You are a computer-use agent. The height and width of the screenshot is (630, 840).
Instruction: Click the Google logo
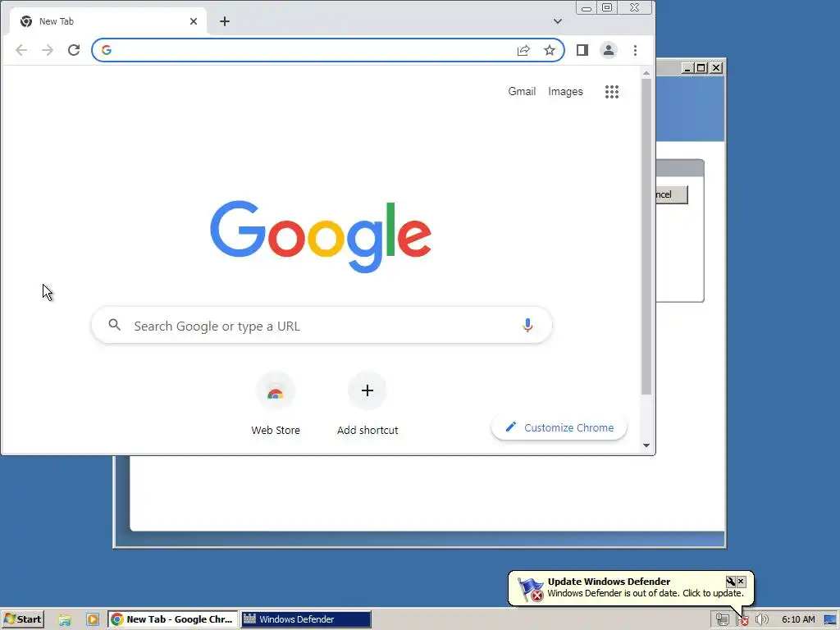click(321, 236)
